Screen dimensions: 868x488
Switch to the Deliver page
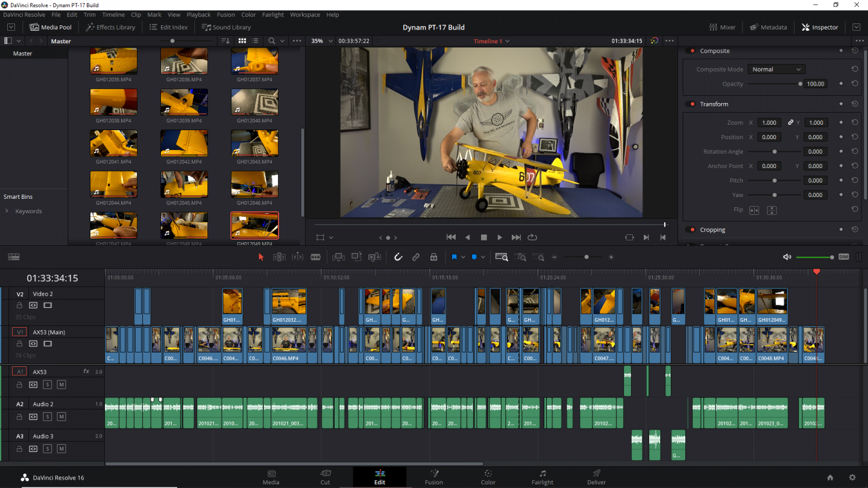(597, 477)
